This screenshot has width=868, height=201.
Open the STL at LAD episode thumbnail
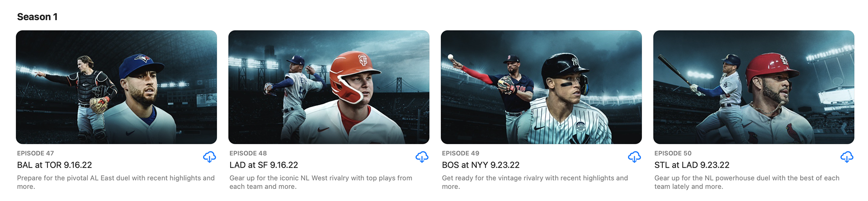point(754,87)
